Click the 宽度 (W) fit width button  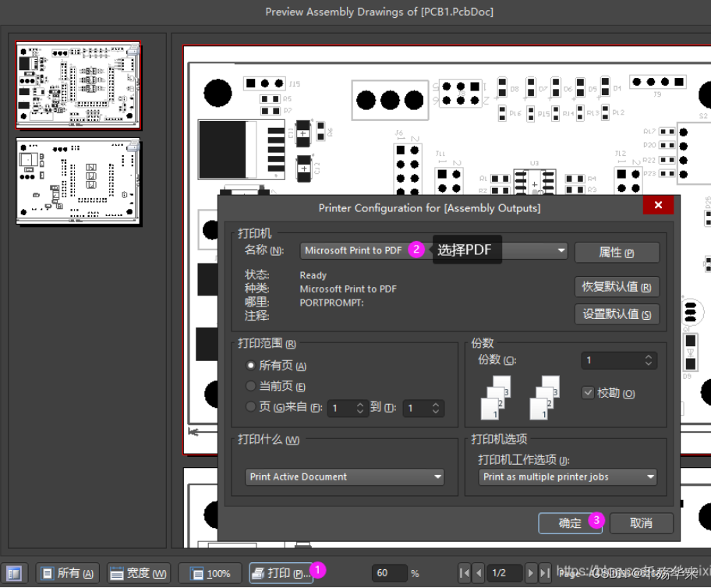pyautogui.click(x=138, y=573)
